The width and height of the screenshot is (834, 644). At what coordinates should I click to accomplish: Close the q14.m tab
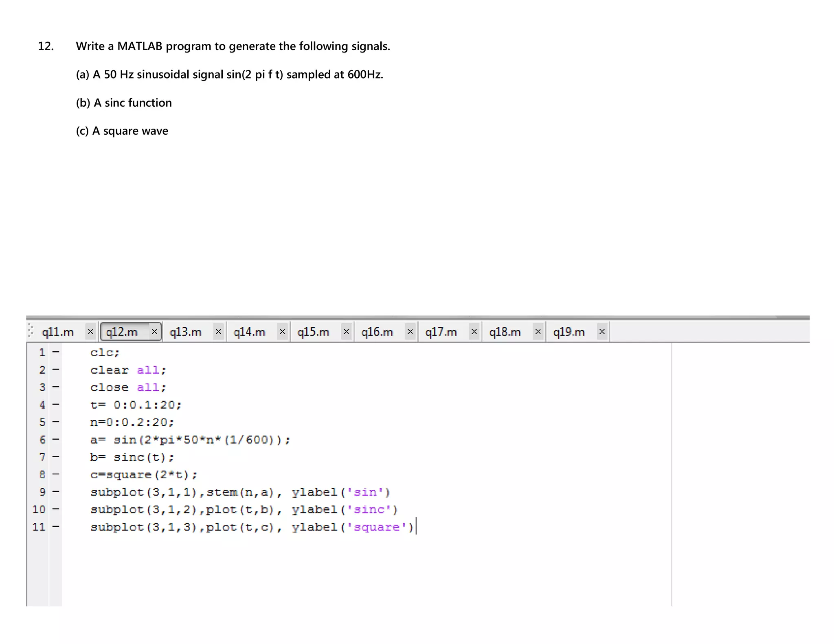click(x=282, y=332)
